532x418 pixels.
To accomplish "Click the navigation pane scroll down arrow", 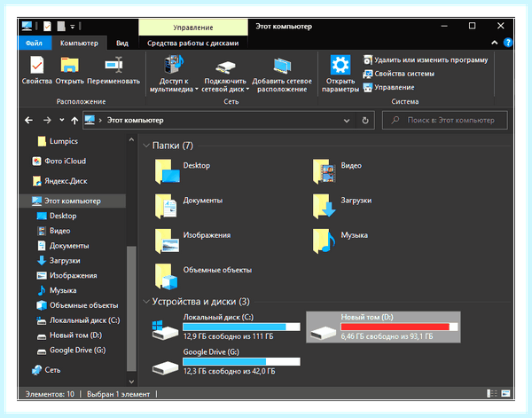I will point(131,382).
